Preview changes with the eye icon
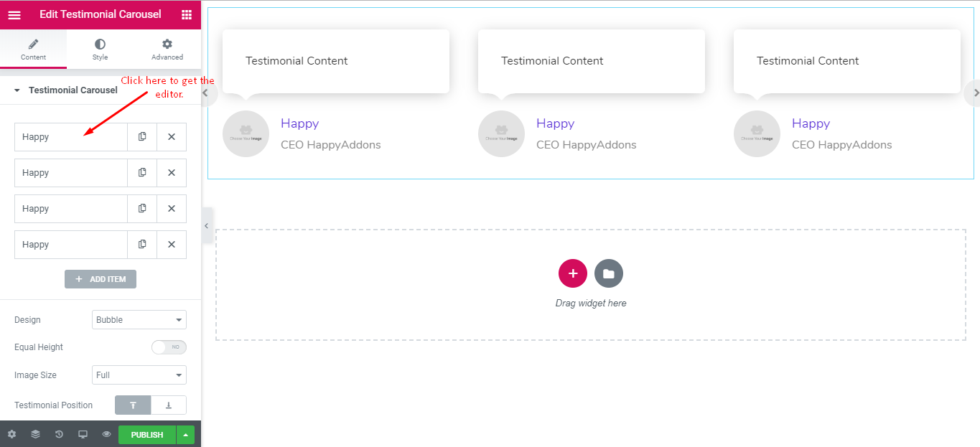The width and height of the screenshot is (980, 447). click(106, 434)
